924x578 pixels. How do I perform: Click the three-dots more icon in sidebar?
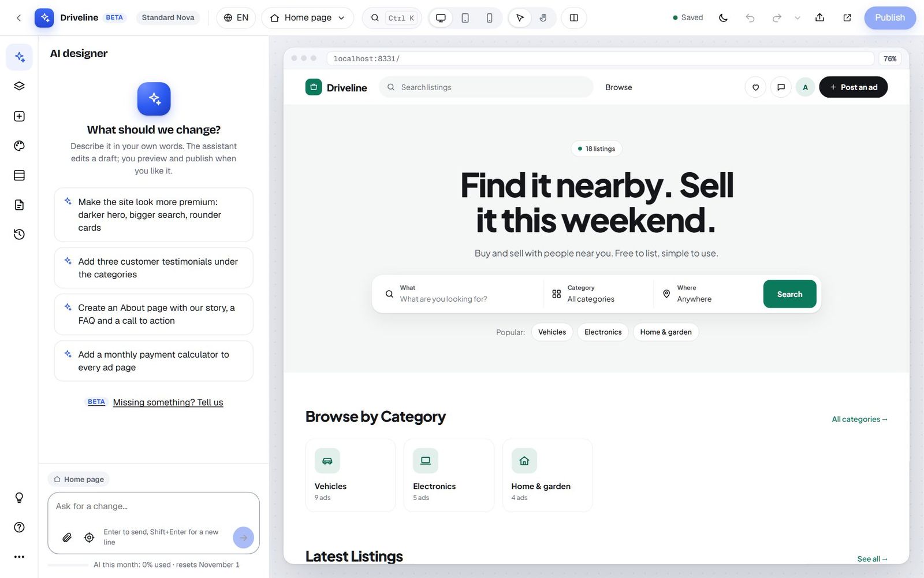pos(19,557)
